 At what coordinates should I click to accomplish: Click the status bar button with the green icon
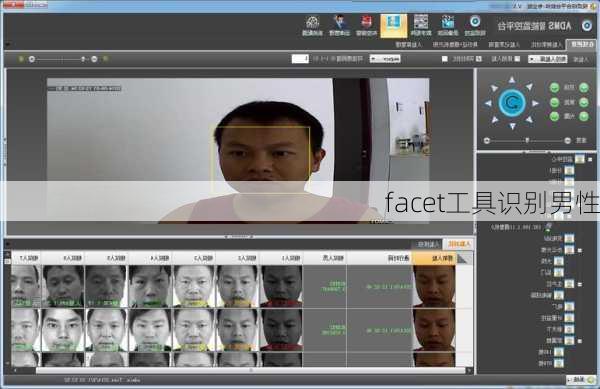(581, 380)
